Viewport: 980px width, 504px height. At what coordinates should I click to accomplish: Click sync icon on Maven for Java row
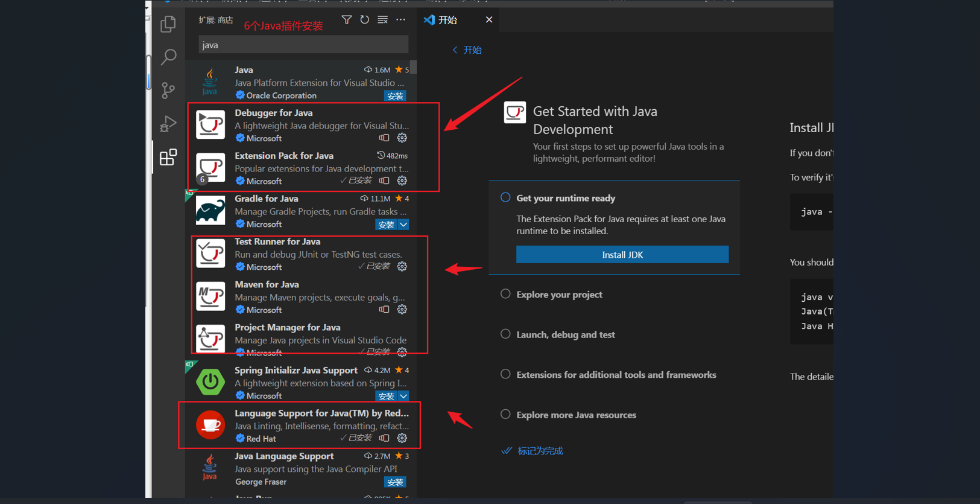(384, 310)
